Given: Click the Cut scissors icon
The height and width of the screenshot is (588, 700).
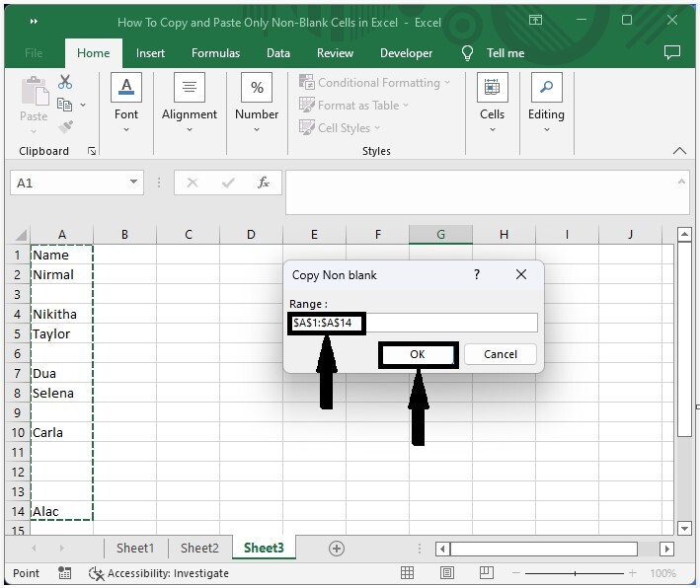Looking at the screenshot, I should 65,83.
